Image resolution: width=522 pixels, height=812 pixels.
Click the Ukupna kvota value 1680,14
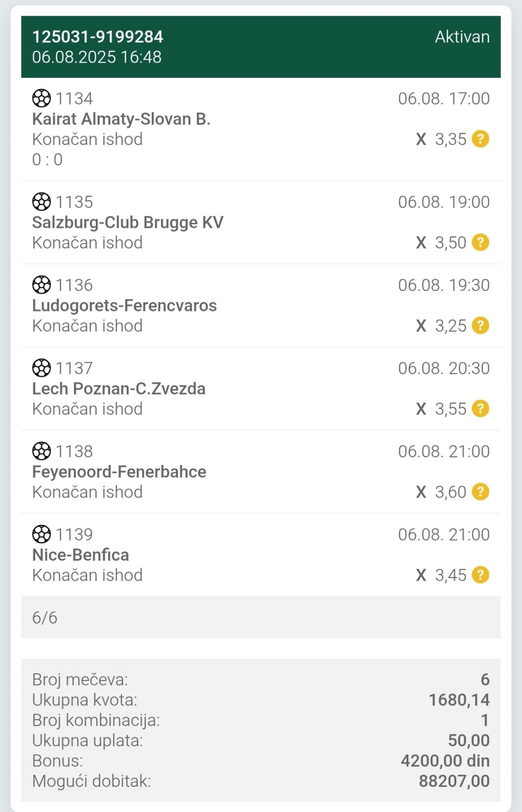(x=459, y=700)
